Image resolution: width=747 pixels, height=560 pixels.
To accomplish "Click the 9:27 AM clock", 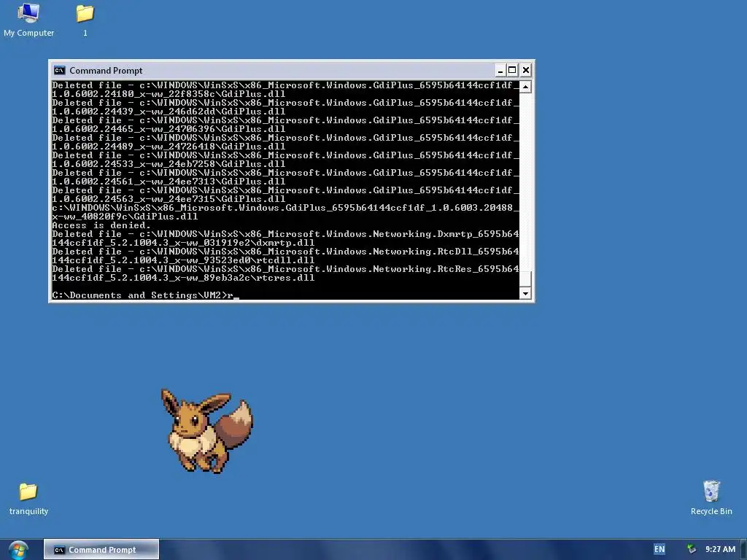I will click(x=720, y=549).
